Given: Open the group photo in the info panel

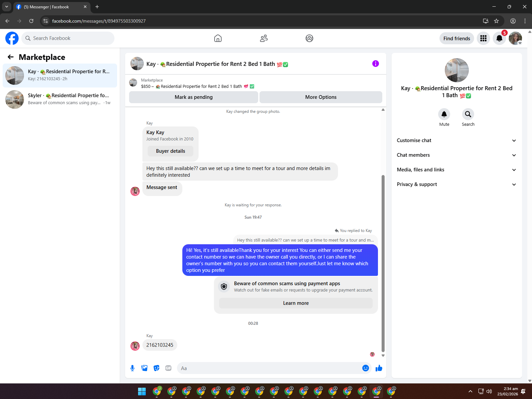Looking at the screenshot, I should 457,70.
